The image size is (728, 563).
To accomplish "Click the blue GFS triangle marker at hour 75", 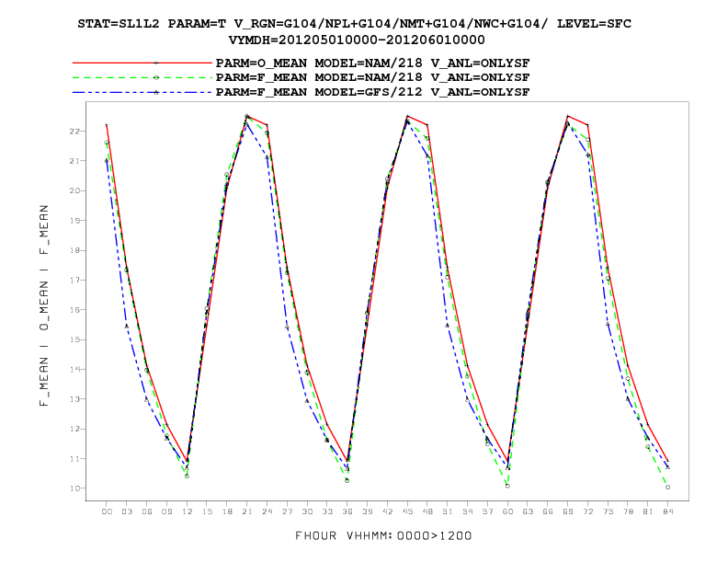I will tap(608, 324).
